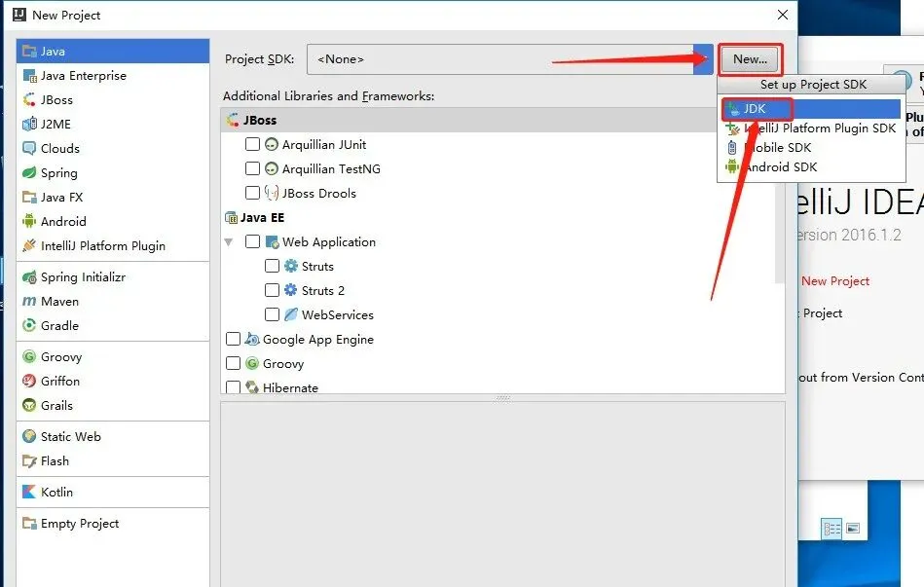Click the Flash icon in project list

(29, 460)
